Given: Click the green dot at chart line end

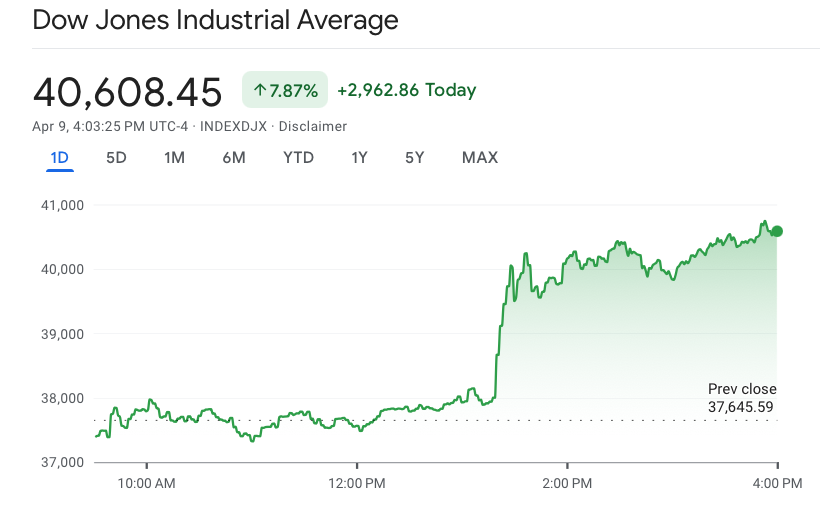Looking at the screenshot, I should (777, 231).
